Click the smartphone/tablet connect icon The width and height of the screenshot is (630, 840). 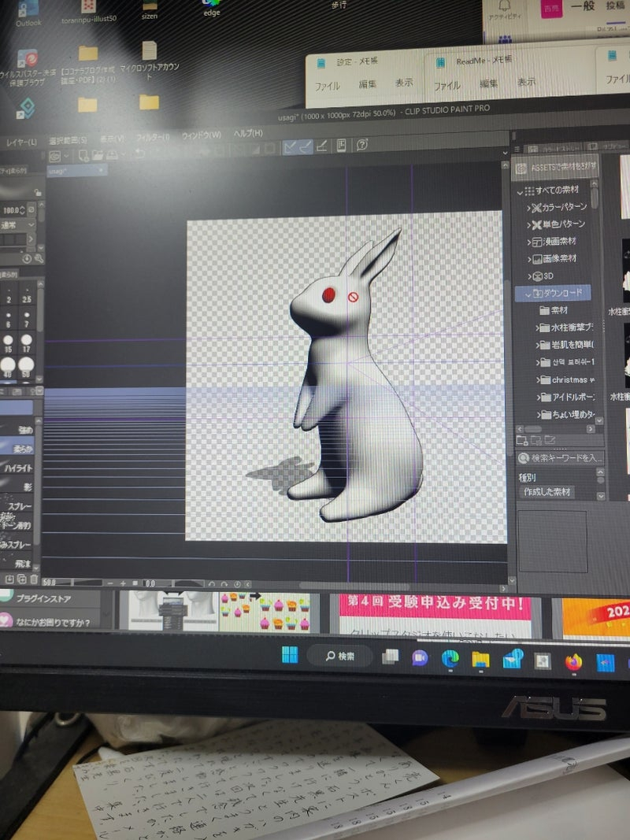click(x=341, y=145)
